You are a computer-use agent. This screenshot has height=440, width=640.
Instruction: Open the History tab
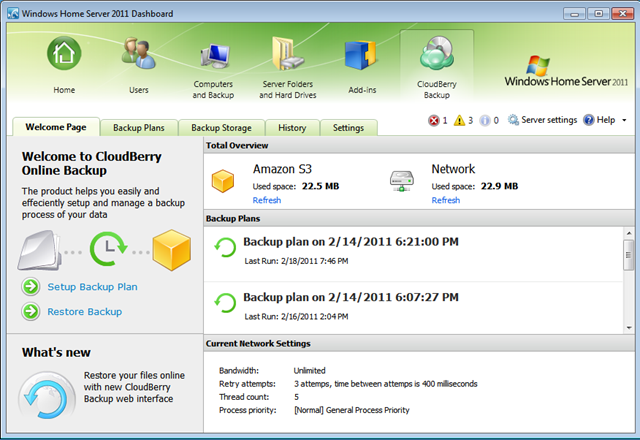(x=292, y=128)
